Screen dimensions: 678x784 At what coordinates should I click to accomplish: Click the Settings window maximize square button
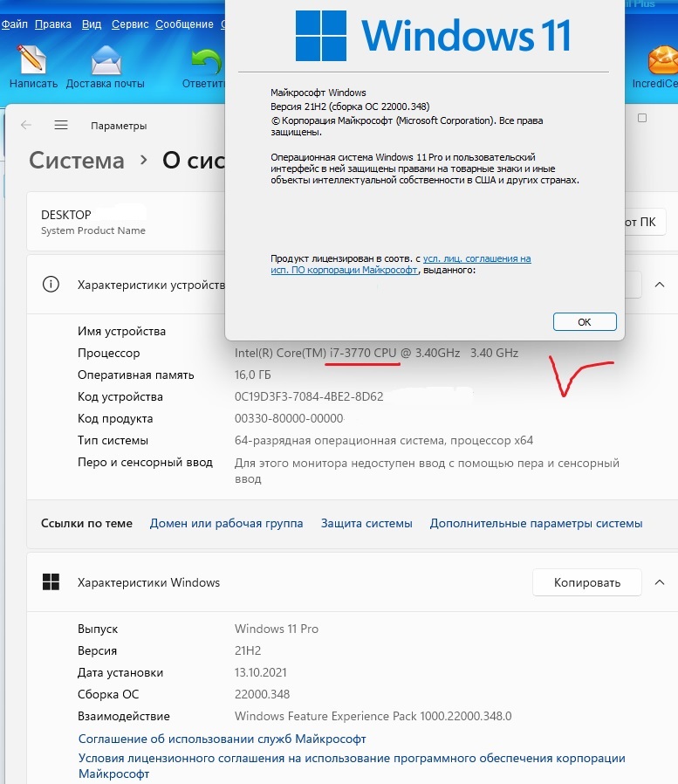point(642,118)
